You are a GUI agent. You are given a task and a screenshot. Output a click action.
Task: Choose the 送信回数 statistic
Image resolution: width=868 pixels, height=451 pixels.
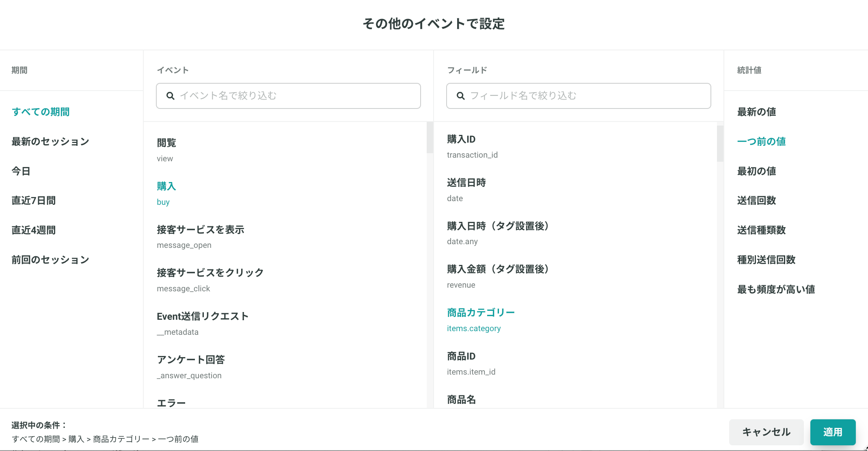757,200
